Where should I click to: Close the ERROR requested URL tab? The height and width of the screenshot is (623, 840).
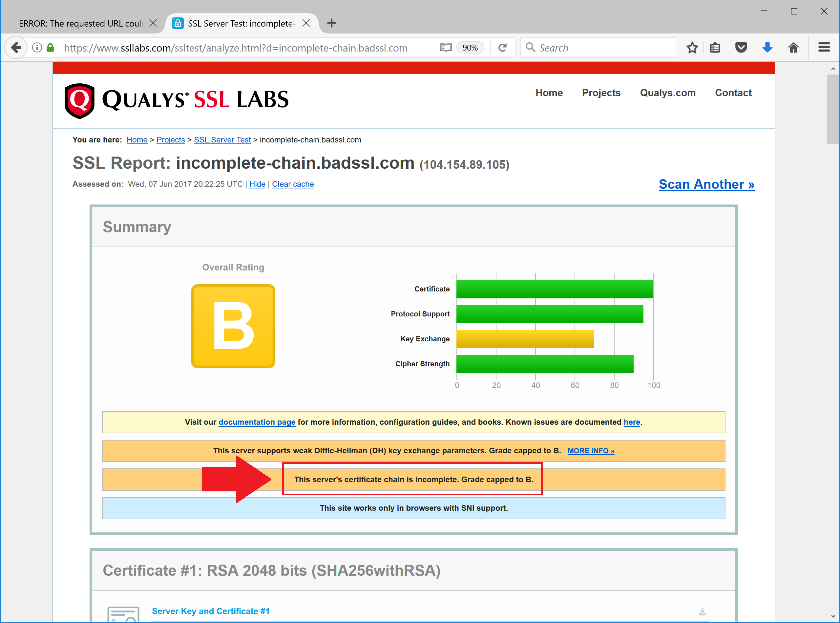[x=153, y=23]
